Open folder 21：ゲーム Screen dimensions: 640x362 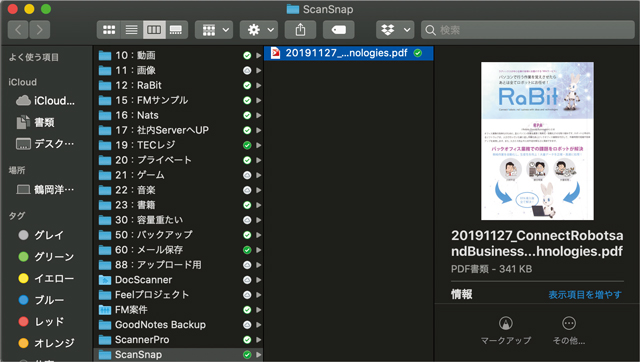click(x=178, y=175)
